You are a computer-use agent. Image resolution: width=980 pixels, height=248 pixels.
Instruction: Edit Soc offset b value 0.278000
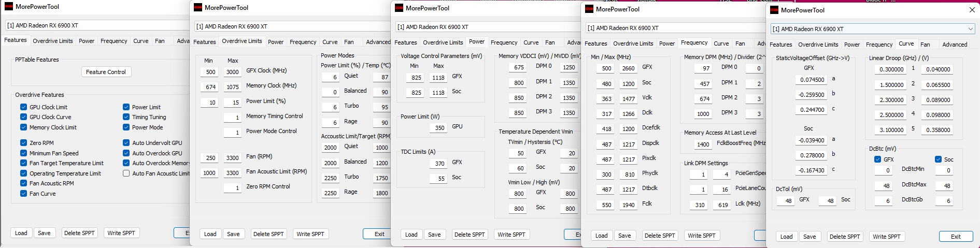tap(812, 155)
